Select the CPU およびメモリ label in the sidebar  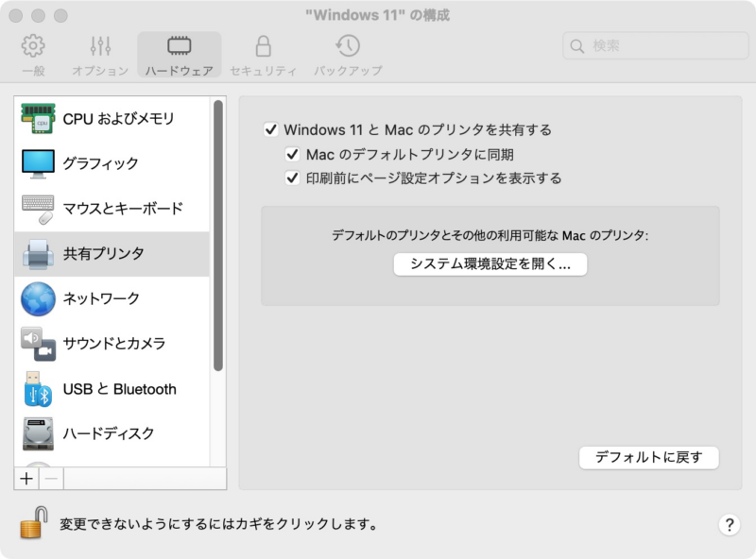pyautogui.click(x=119, y=119)
